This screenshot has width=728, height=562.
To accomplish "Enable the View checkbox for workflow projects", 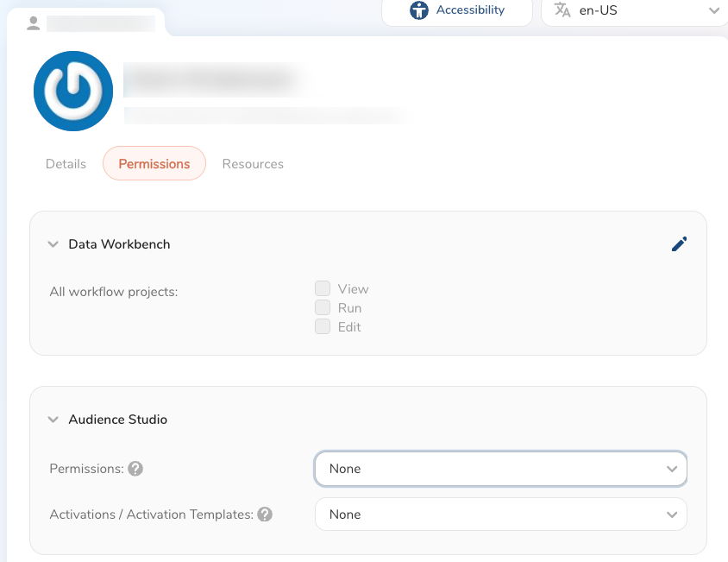I will 323,288.
